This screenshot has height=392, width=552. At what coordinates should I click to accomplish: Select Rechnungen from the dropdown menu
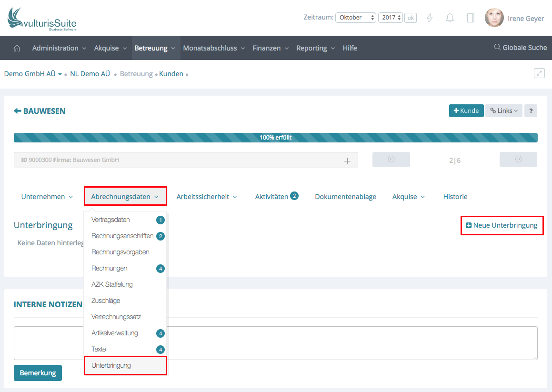[109, 268]
